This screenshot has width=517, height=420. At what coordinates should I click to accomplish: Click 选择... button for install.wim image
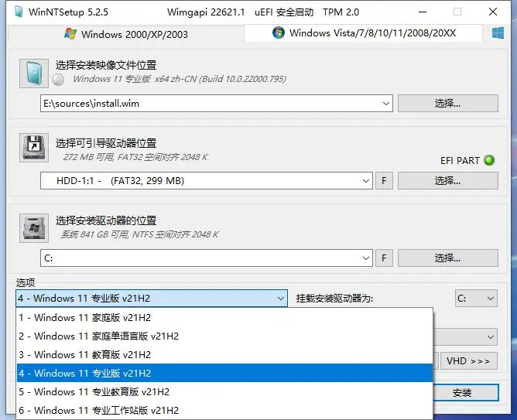click(448, 104)
